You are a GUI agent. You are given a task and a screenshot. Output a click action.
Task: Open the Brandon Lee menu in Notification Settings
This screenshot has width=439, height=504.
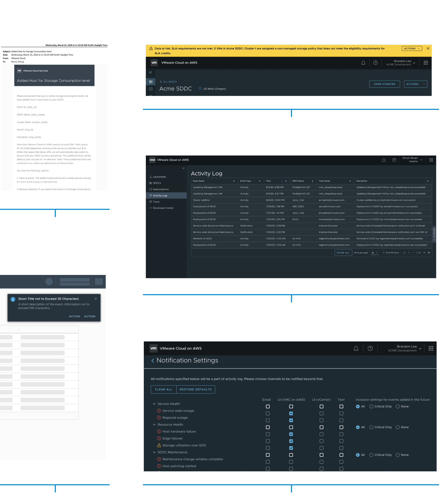click(x=404, y=349)
